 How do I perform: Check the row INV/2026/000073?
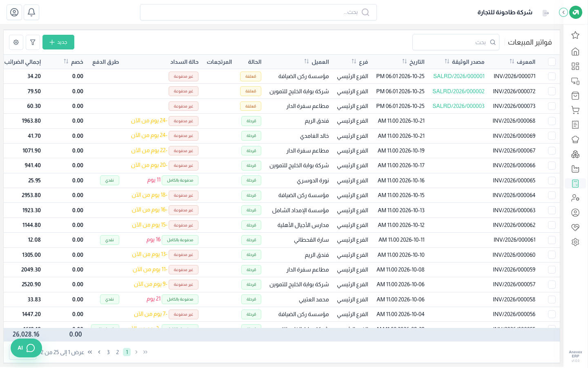coord(552,106)
